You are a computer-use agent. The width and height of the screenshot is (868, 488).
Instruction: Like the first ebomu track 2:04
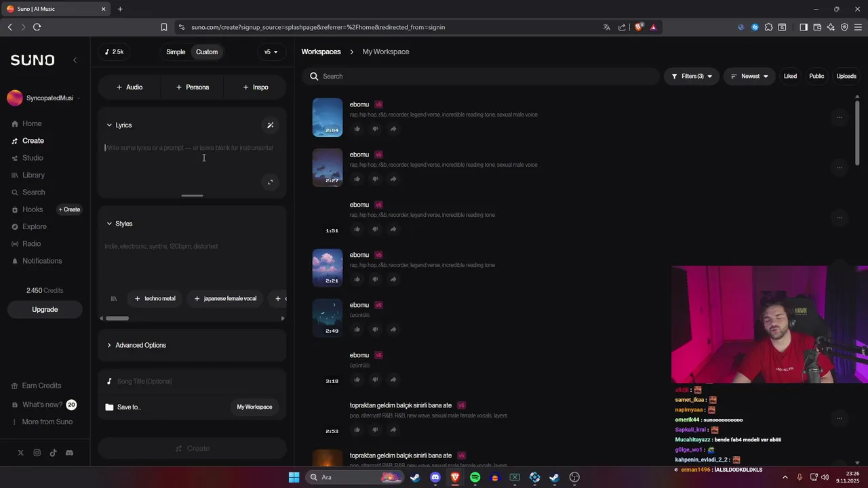(x=357, y=129)
